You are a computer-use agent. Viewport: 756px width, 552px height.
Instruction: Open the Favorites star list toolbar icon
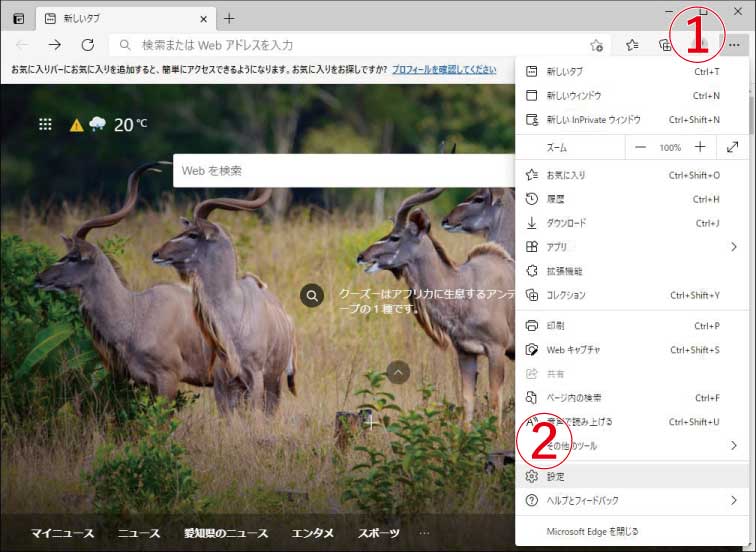pyautogui.click(x=632, y=45)
